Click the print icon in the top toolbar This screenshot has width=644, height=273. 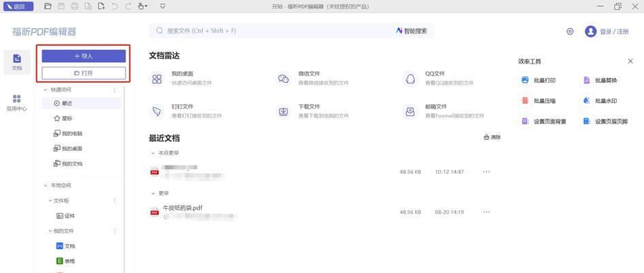[x=74, y=6]
